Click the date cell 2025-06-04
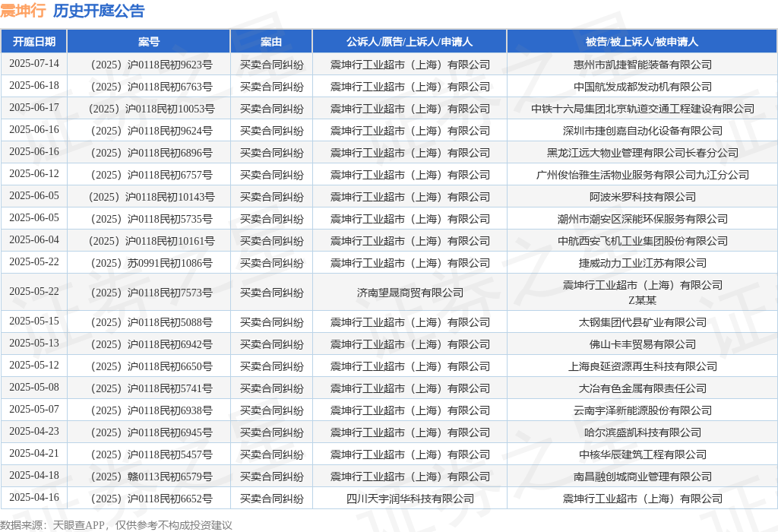The height and width of the screenshot is (532, 778). (x=33, y=239)
